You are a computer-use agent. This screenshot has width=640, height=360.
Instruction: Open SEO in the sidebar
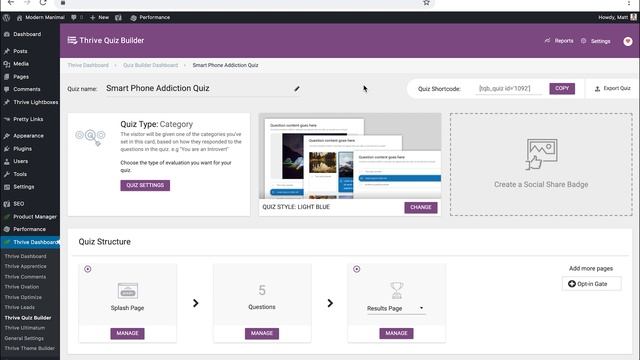pyautogui.click(x=19, y=204)
